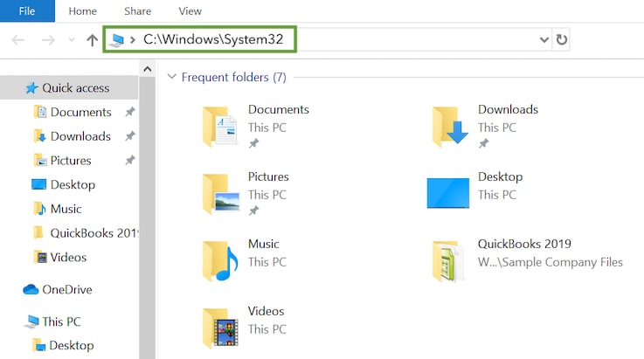Open Music in the sidebar
Viewport: 644px width, 359px height.
pos(66,209)
